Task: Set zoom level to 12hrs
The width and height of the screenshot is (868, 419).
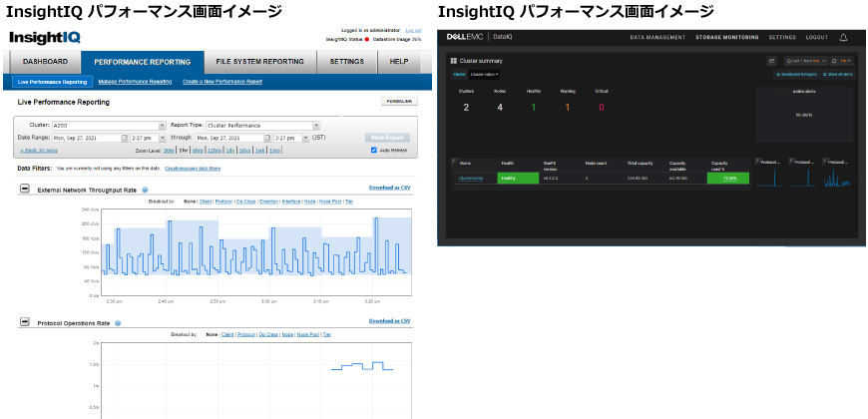Action: pyautogui.click(x=215, y=151)
